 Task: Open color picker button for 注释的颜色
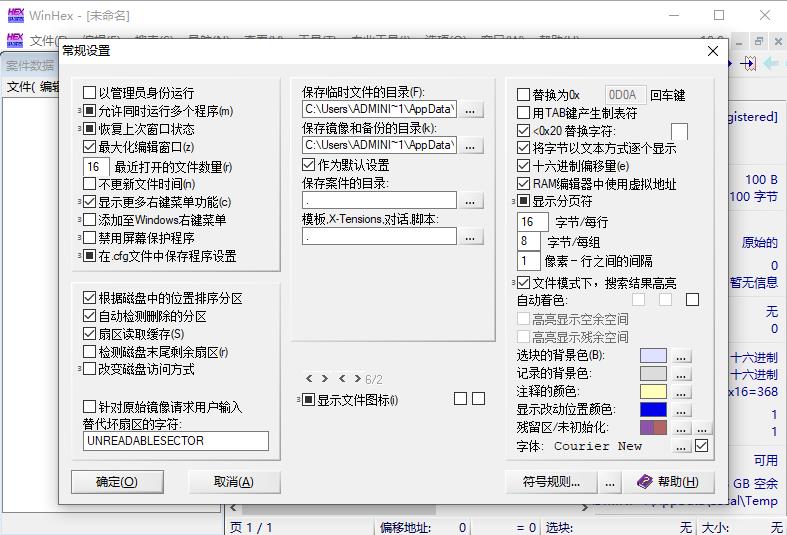681,392
